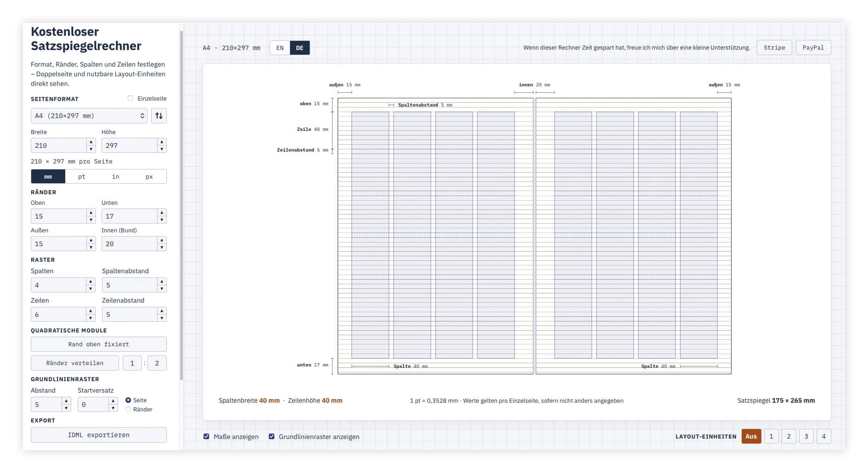Edit the second margin ratio field (2)
This screenshot has height=473, width=868.
pos(157,363)
